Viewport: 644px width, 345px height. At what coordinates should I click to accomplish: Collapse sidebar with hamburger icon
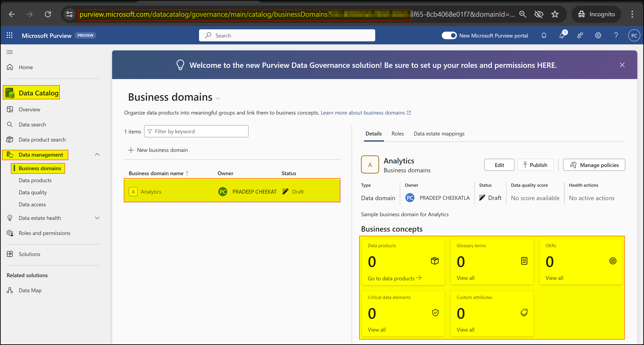pyautogui.click(x=10, y=52)
